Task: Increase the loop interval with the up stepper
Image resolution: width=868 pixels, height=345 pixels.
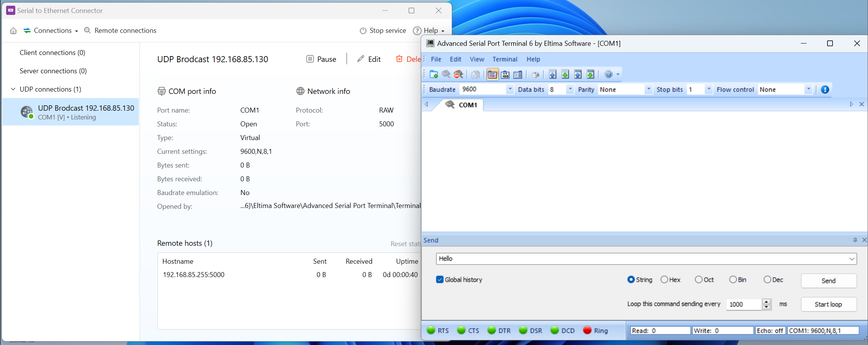Action: 766,301
